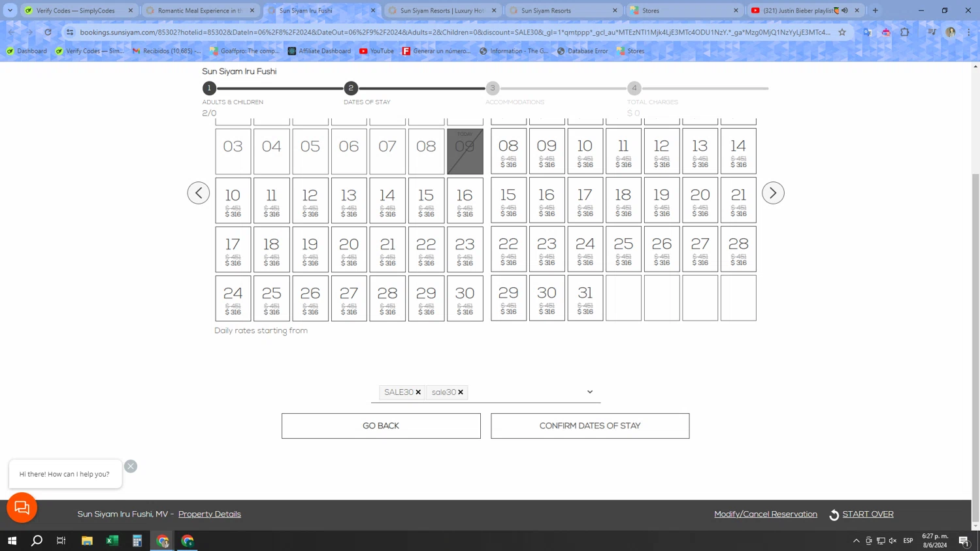This screenshot has height=551, width=980.
Task: Show hidden system tray icons
Action: 856,541
